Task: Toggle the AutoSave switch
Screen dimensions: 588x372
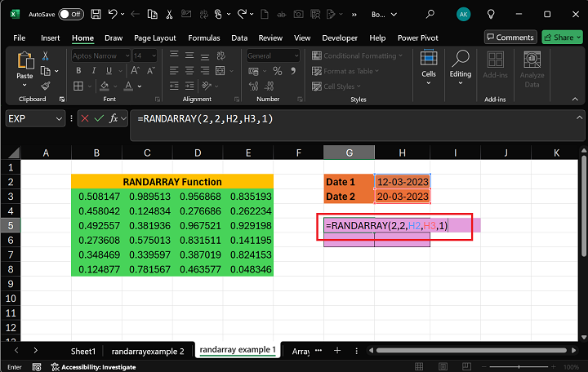Action: tap(71, 14)
